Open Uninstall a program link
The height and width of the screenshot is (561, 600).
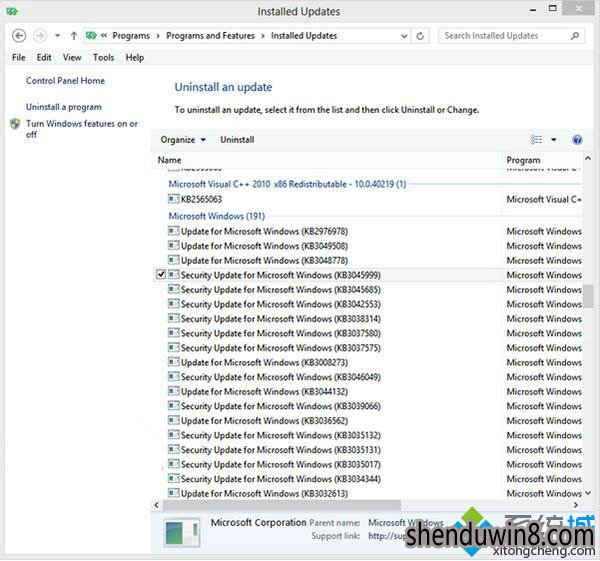64,107
